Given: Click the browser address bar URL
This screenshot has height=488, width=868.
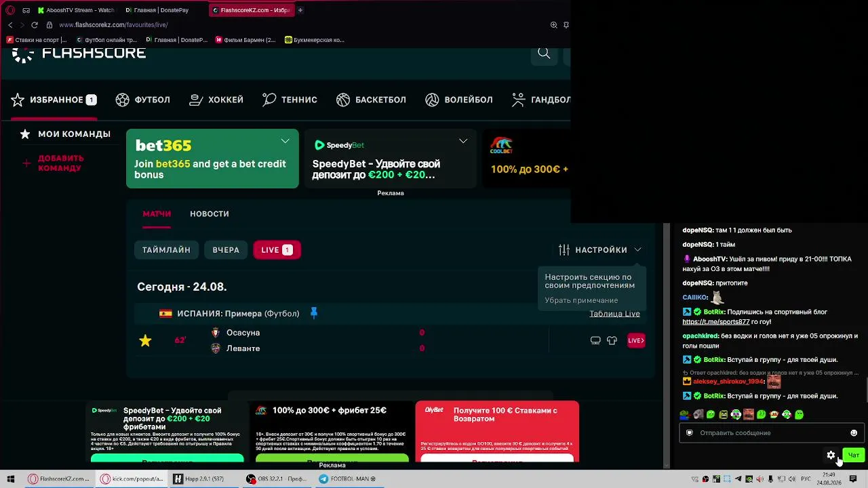Looking at the screenshot, I should (113, 25).
